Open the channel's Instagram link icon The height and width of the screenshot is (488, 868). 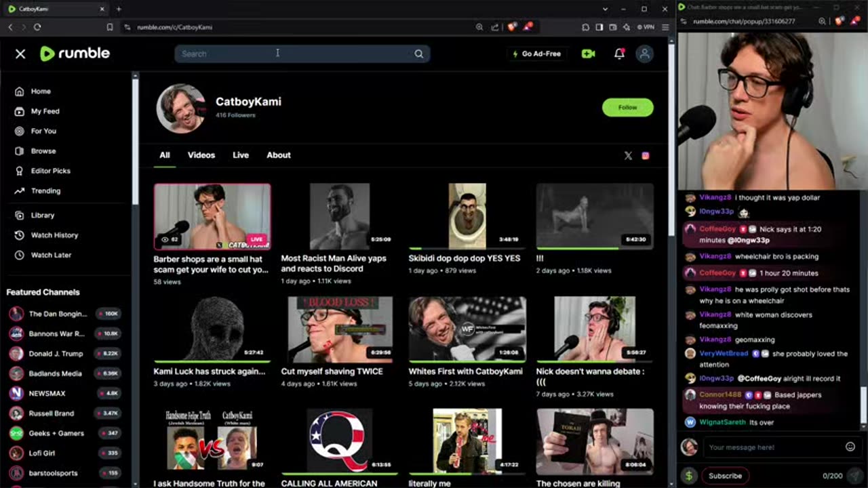646,156
